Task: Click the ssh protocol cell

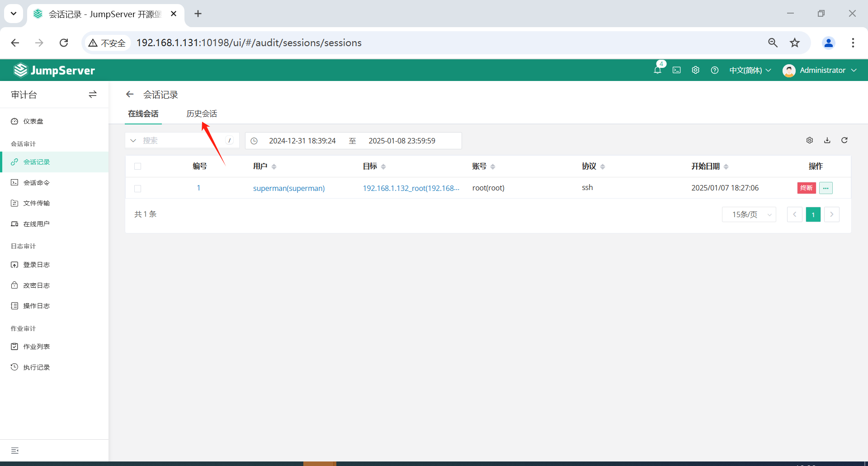Action: pos(587,187)
